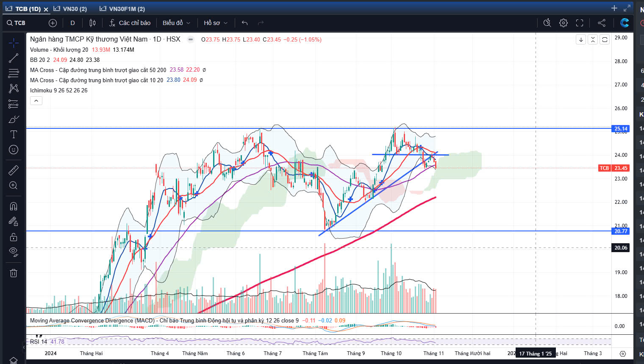This screenshot has height=364, width=644.
Task: Click the blue C logo icon
Action: [x=624, y=23]
